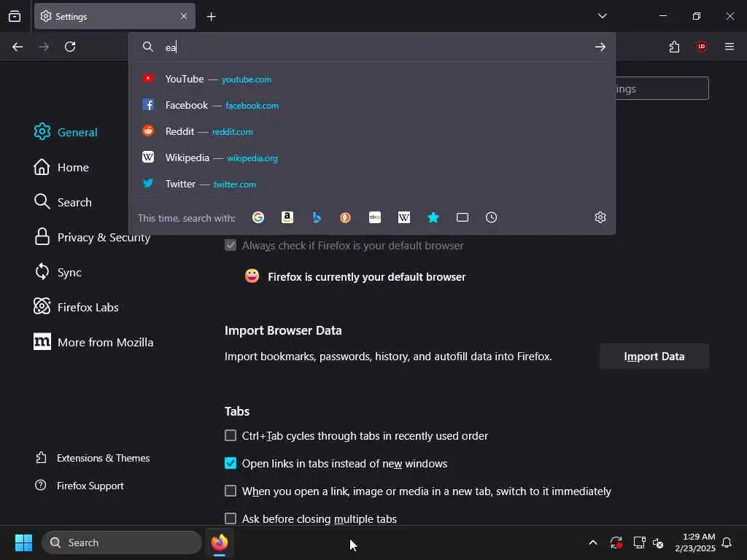The height and width of the screenshot is (560, 747).
Task: Uncheck Open links in tabs instead of new windows
Action: click(230, 463)
